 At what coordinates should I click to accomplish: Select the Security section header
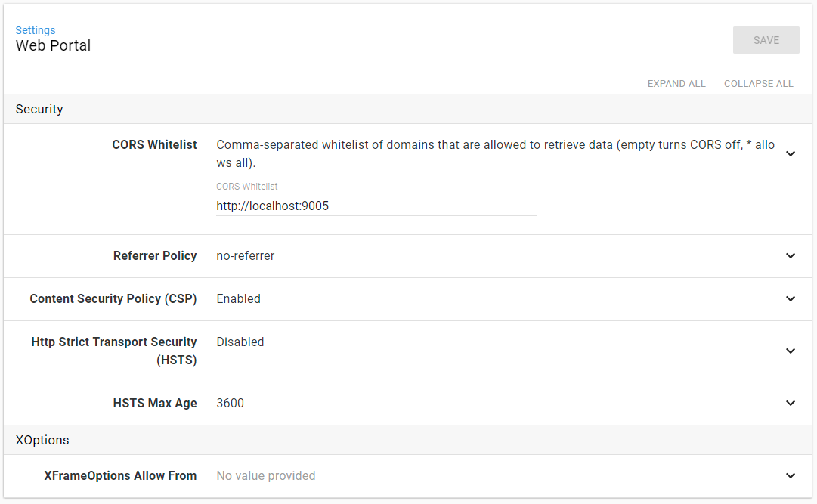point(39,109)
